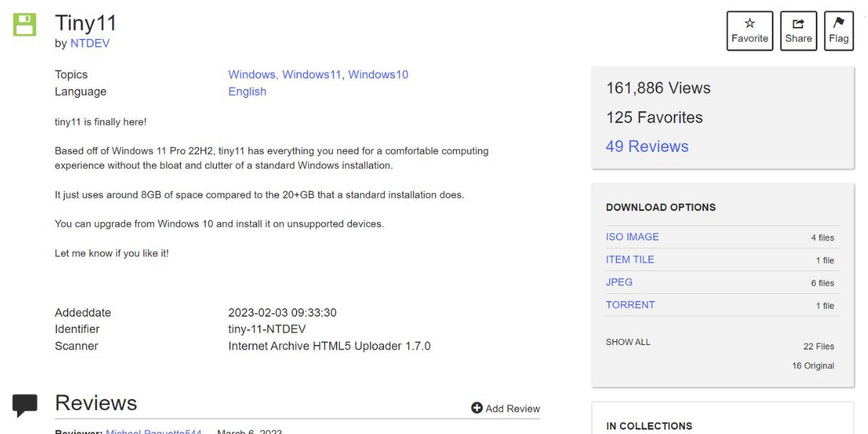Click the Tiny11 page title

pos(86,22)
